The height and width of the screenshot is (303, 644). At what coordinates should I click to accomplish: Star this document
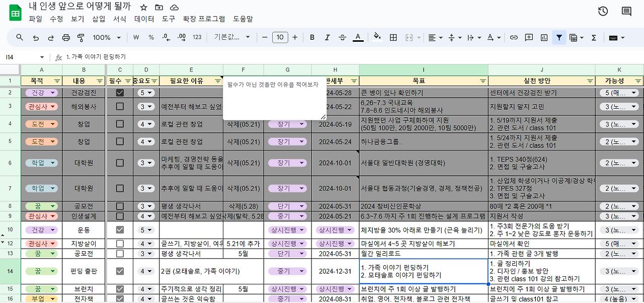point(144,8)
